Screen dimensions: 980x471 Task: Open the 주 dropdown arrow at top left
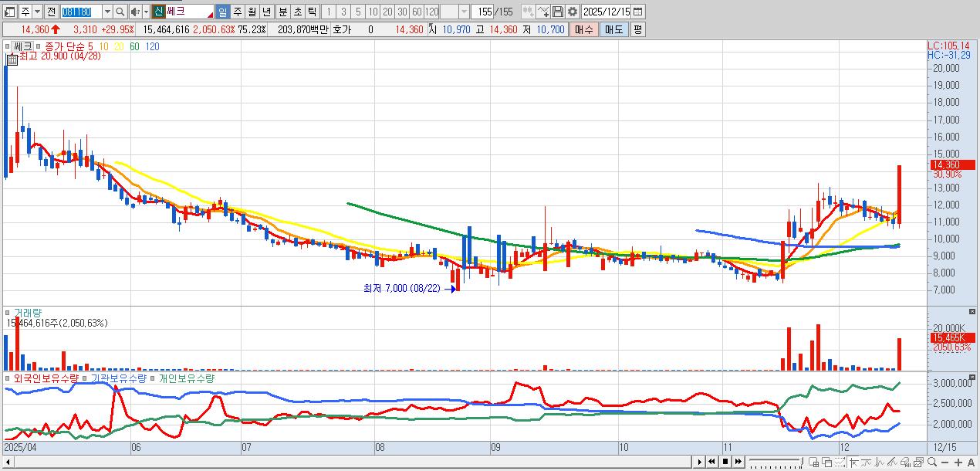pyautogui.click(x=38, y=12)
